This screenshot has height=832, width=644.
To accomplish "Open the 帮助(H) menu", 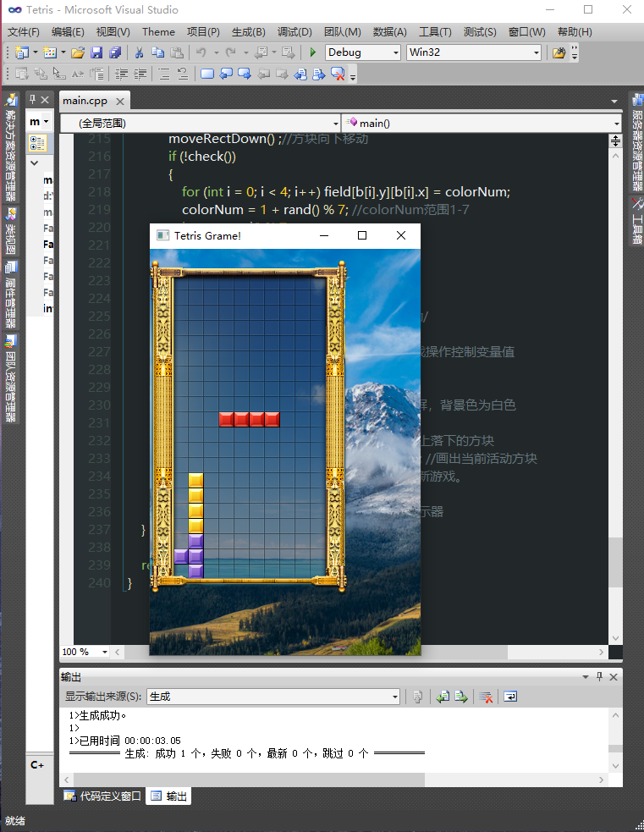I will 575,32.
